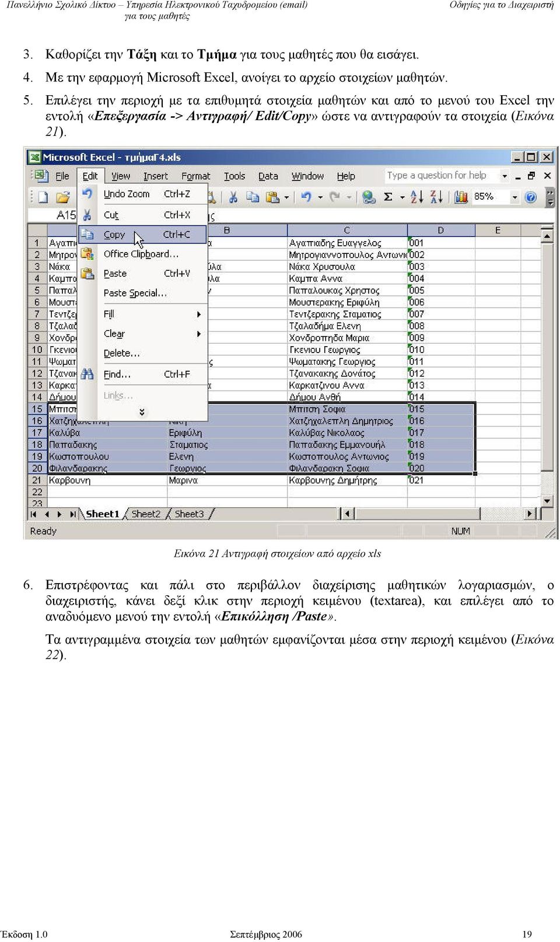Open the Clear submenu in the Edit menu
The width and height of the screenshot is (560, 942).
pos(143,334)
